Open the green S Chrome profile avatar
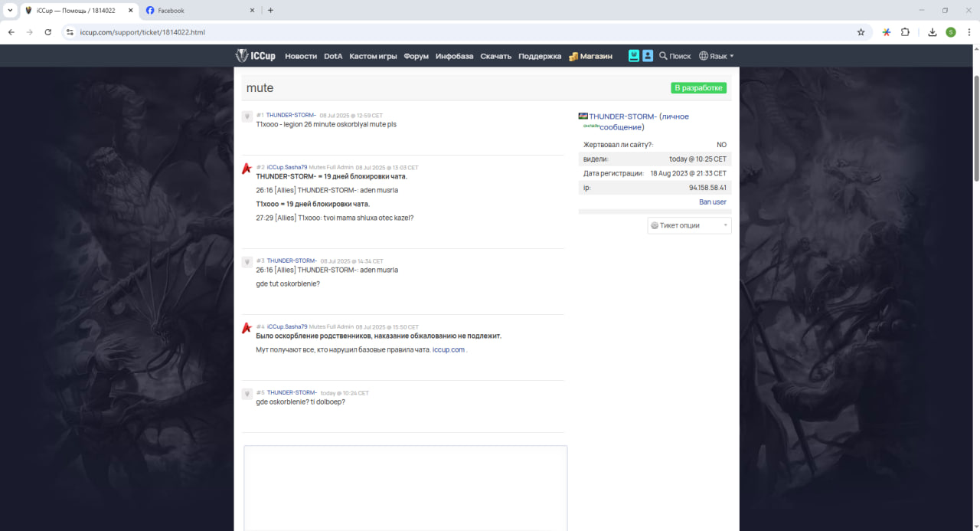Screen dimensions: 980x531 951,32
